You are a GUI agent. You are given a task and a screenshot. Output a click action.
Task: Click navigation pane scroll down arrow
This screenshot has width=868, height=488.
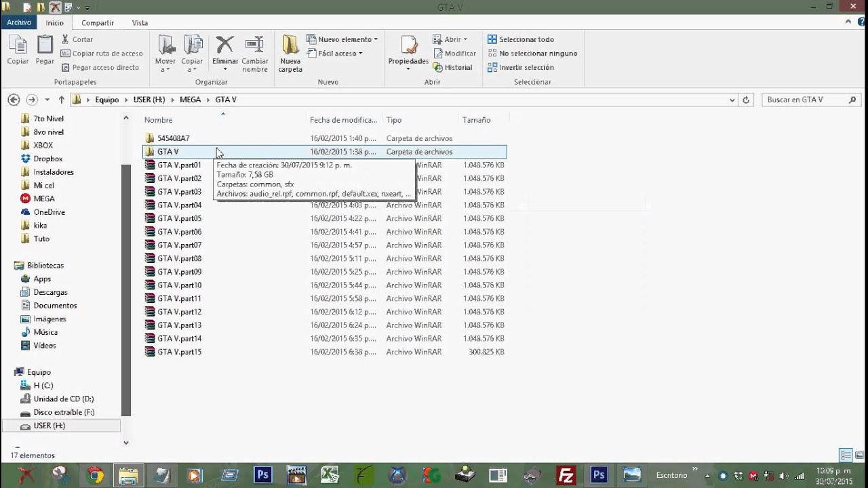125,443
